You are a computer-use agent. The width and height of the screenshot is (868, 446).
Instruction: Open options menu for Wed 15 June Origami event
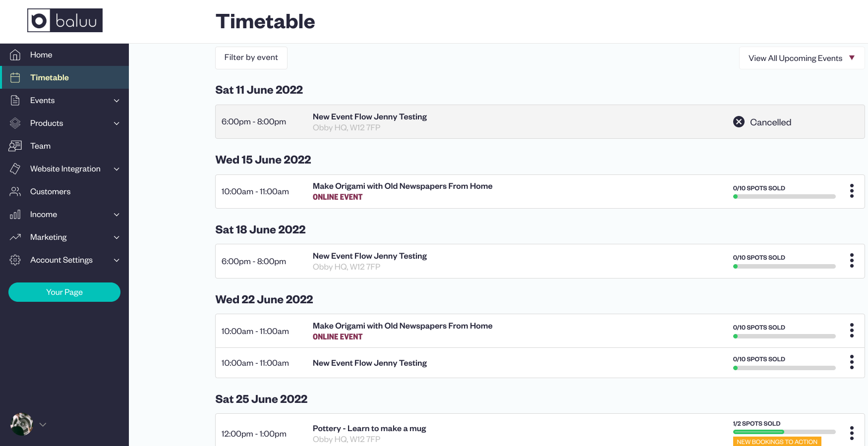852,191
